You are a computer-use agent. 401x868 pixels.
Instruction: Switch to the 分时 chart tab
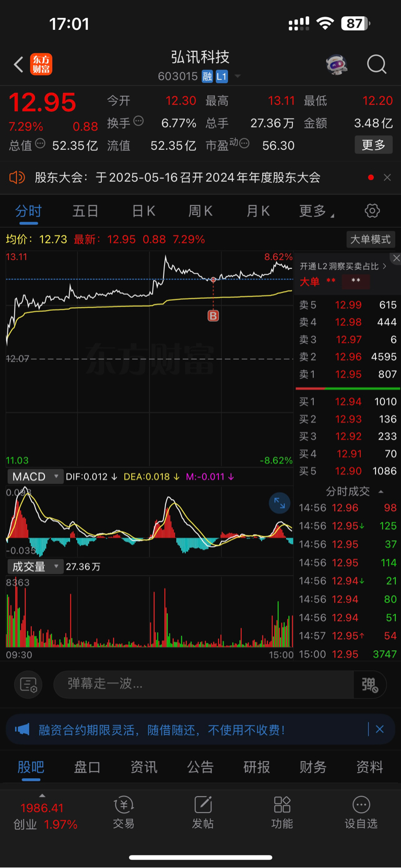click(x=28, y=211)
